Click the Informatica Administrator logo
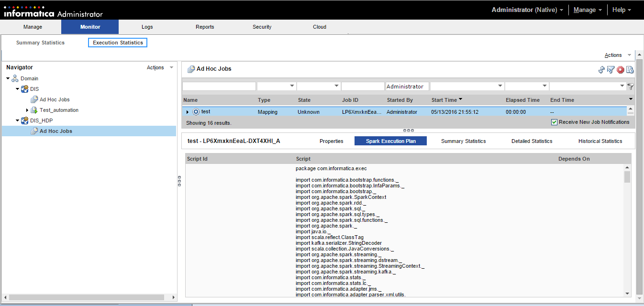Image resolution: width=644 pixels, height=306 pixels. click(x=53, y=11)
